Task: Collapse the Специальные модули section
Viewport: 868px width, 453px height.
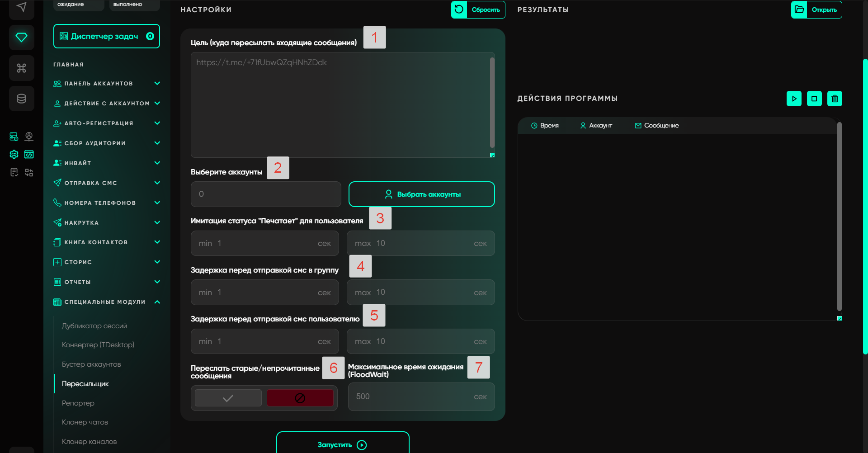Action: 157,302
